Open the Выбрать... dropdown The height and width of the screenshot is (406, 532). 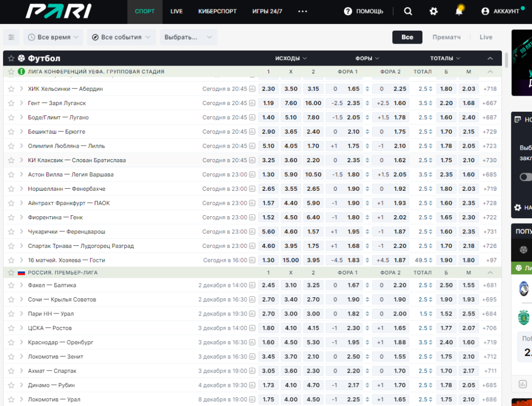(188, 37)
